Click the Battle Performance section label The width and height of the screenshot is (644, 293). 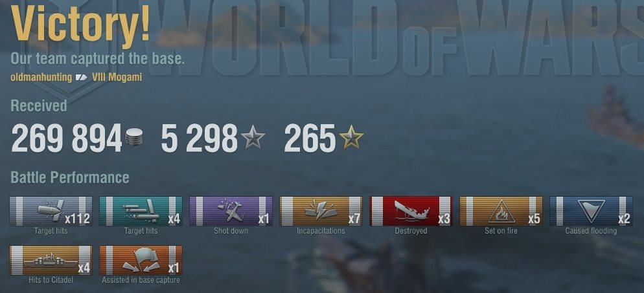(x=70, y=178)
